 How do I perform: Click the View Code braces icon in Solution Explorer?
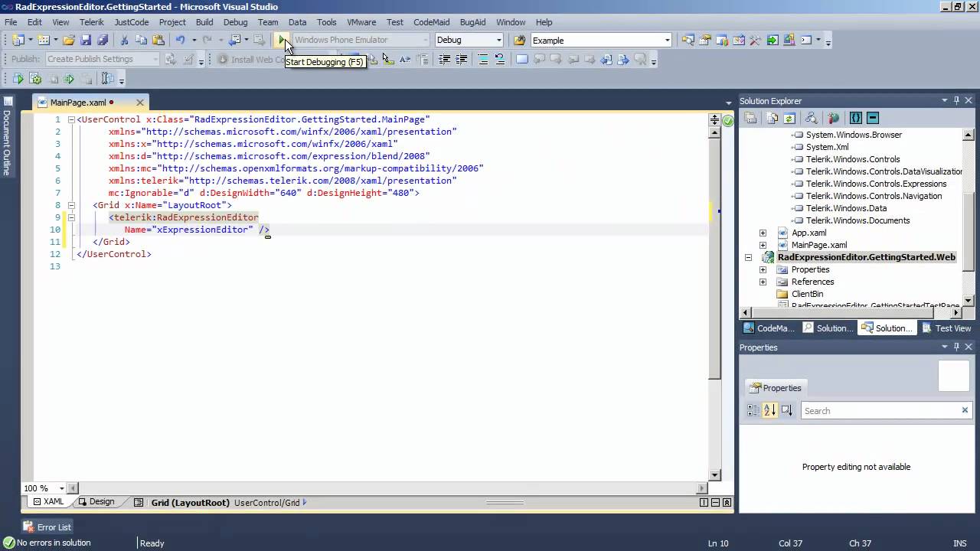(x=855, y=119)
